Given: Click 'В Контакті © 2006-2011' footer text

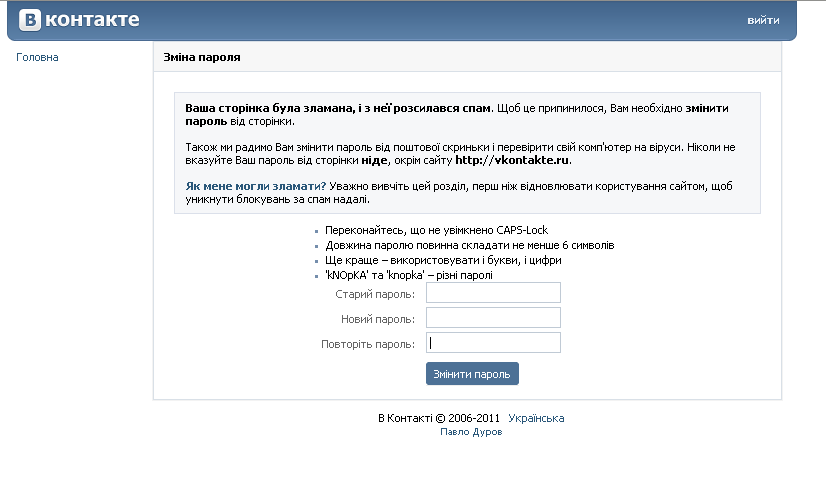Looking at the screenshot, I should [439, 418].
